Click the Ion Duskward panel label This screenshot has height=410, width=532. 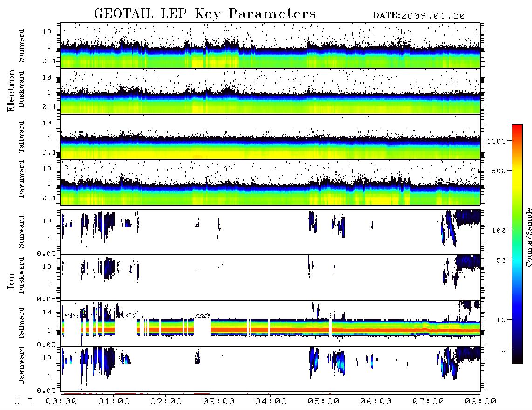[x=21, y=276]
